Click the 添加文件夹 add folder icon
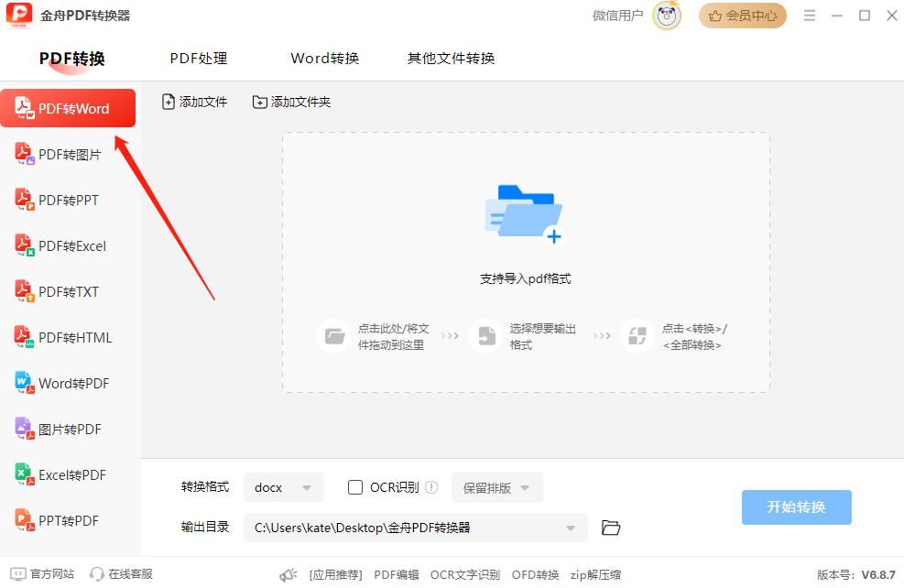Viewport: 904px width, 588px height. (260, 102)
